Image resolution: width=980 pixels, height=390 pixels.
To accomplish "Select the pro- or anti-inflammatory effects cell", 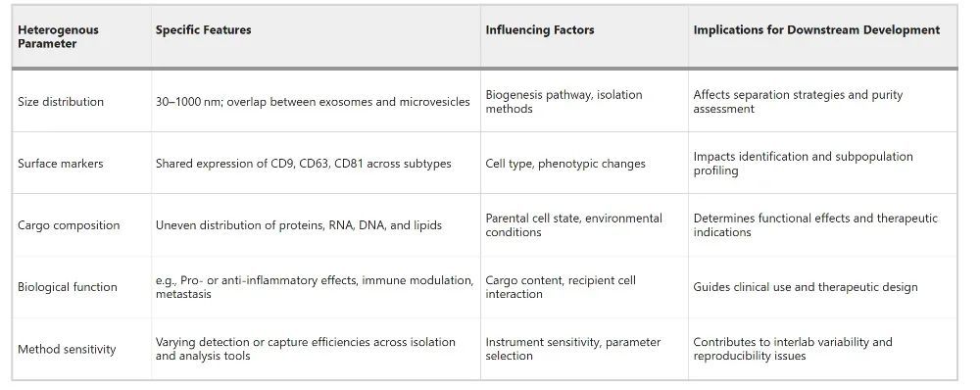I will coord(315,287).
